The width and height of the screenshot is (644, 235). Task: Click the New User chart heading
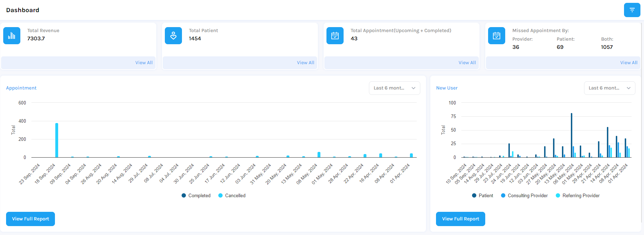447,88
